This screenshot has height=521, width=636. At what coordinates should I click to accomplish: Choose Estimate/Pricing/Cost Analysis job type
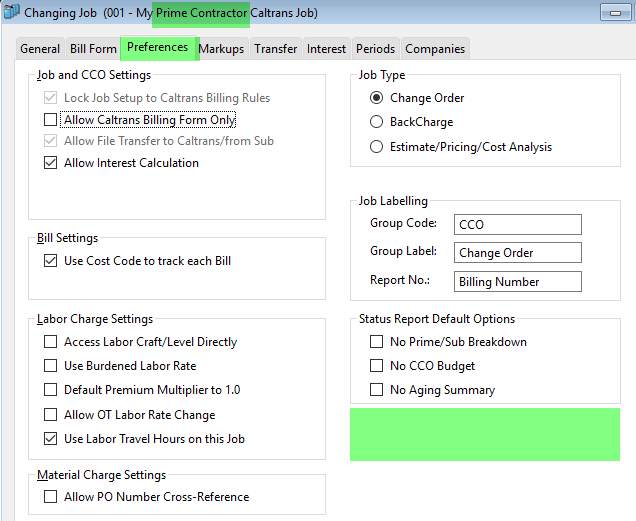click(x=377, y=147)
